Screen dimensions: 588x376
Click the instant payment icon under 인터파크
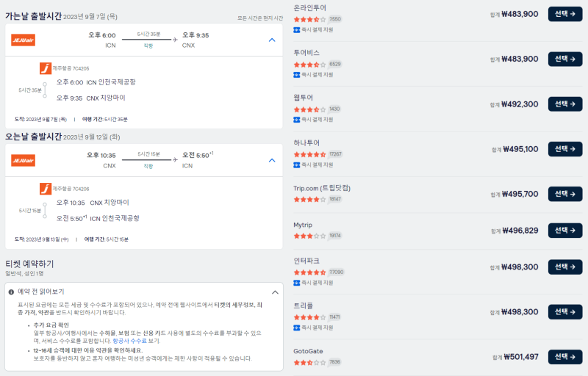pyautogui.click(x=297, y=283)
